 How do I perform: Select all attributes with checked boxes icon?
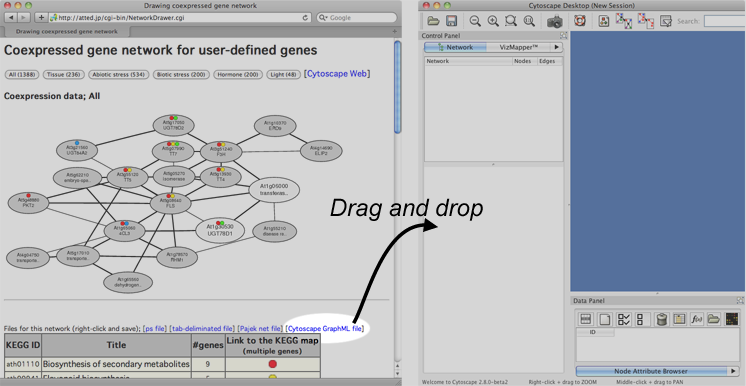623,319
